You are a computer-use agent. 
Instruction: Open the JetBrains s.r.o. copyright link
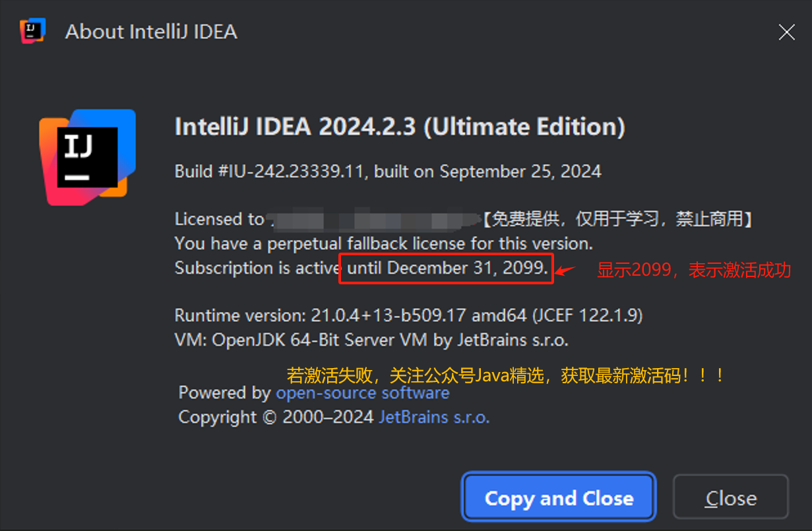(x=434, y=418)
